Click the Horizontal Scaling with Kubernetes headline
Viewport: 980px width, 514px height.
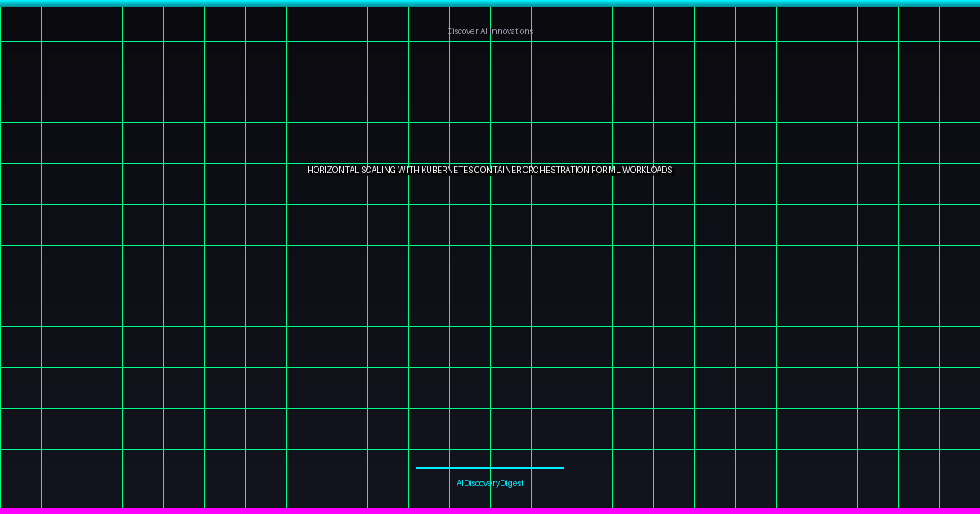tap(490, 170)
